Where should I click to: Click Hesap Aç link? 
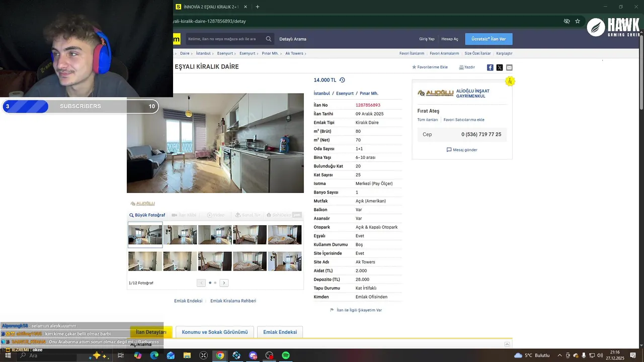450,39
